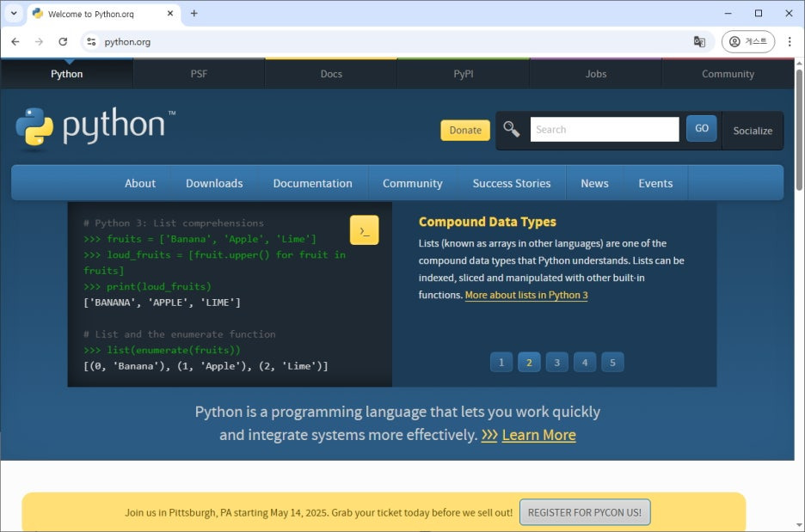Open the News menu
This screenshot has width=805, height=532.
(594, 183)
